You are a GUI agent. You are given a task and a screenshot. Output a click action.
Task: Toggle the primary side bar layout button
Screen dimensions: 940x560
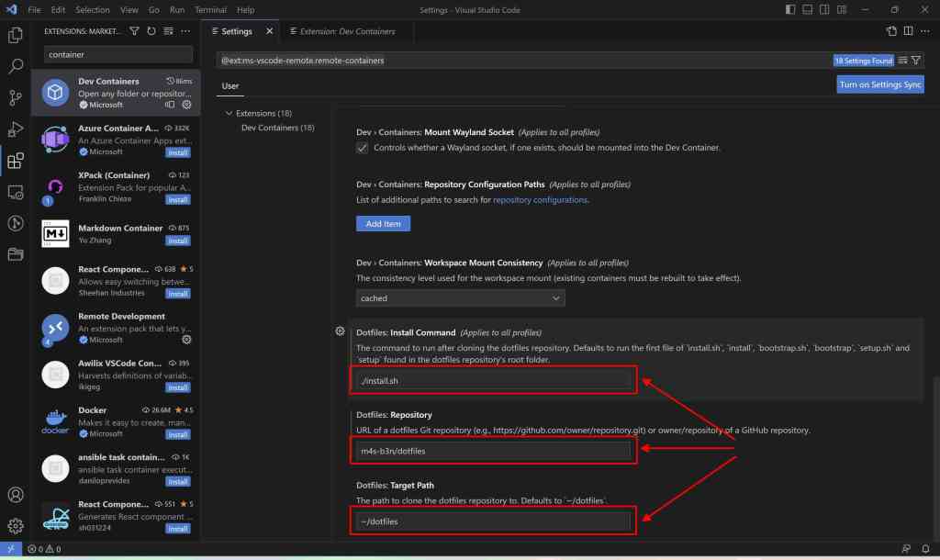[792, 9]
